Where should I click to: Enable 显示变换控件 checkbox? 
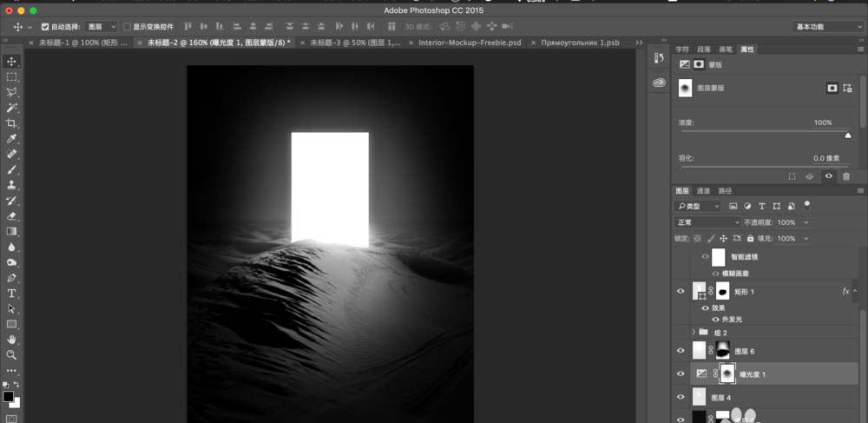click(x=127, y=27)
